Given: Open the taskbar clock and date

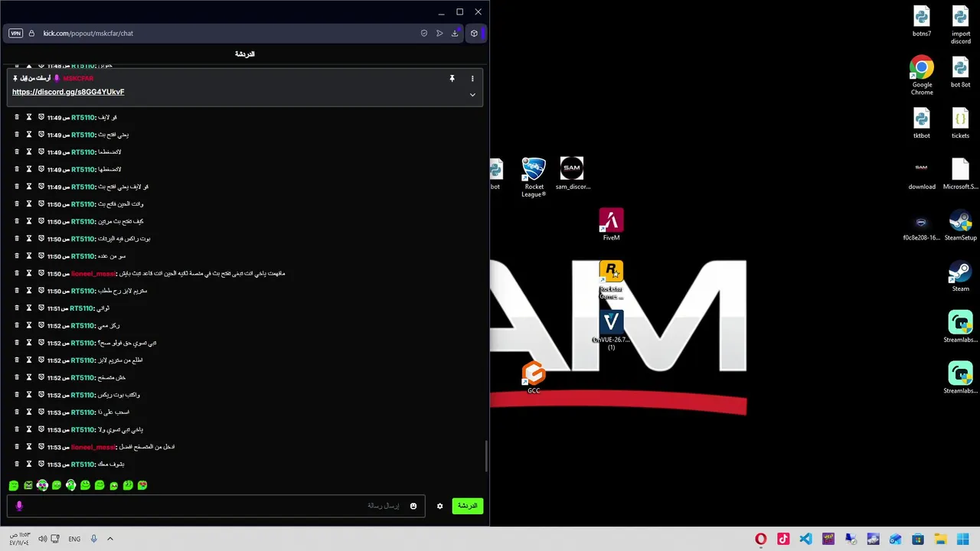Looking at the screenshot, I should [x=18, y=539].
